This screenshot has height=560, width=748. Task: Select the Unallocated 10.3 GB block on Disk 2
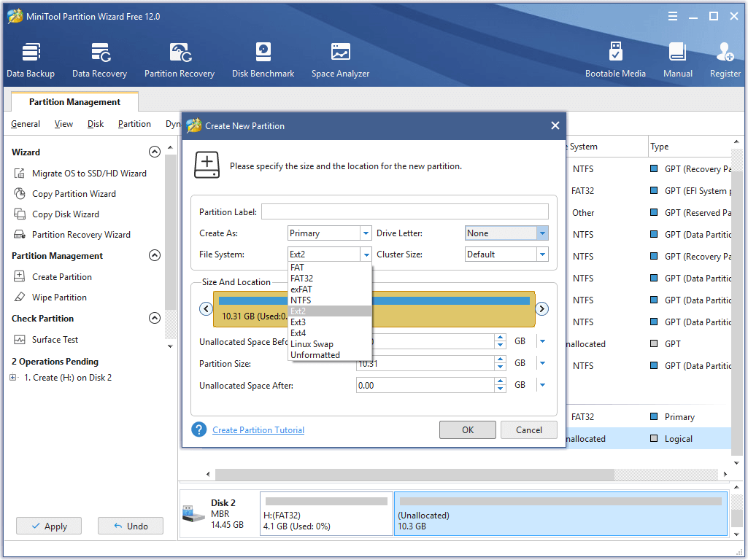(x=560, y=514)
